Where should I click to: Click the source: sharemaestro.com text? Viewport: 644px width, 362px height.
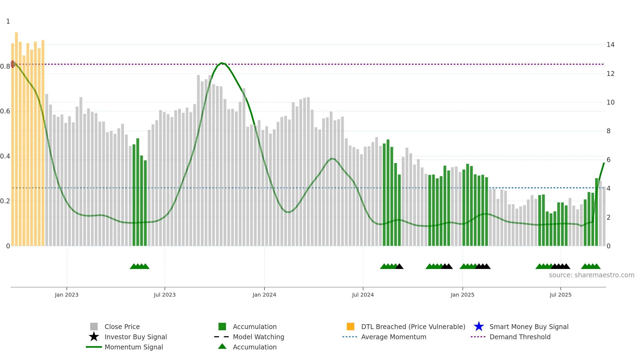point(592,275)
